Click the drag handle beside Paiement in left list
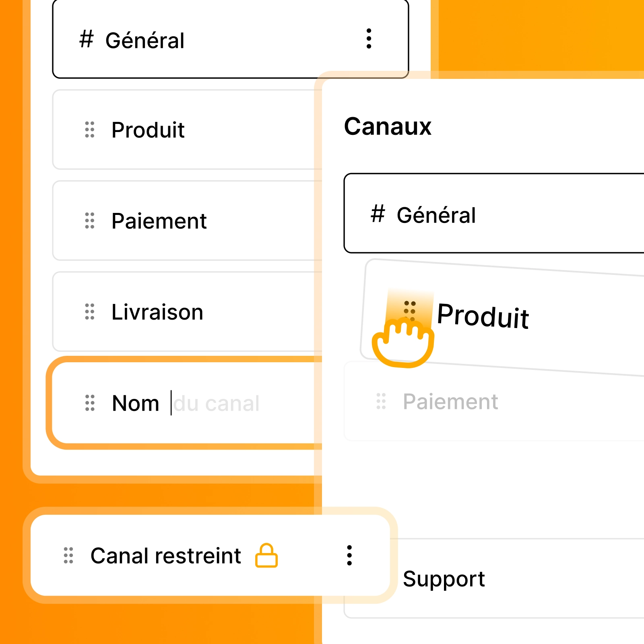The height and width of the screenshot is (644, 644). 90,221
